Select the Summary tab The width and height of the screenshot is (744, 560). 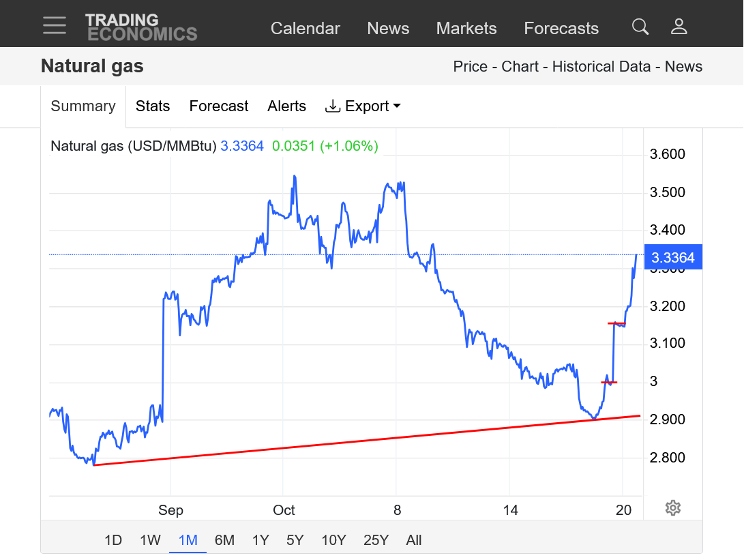point(83,106)
